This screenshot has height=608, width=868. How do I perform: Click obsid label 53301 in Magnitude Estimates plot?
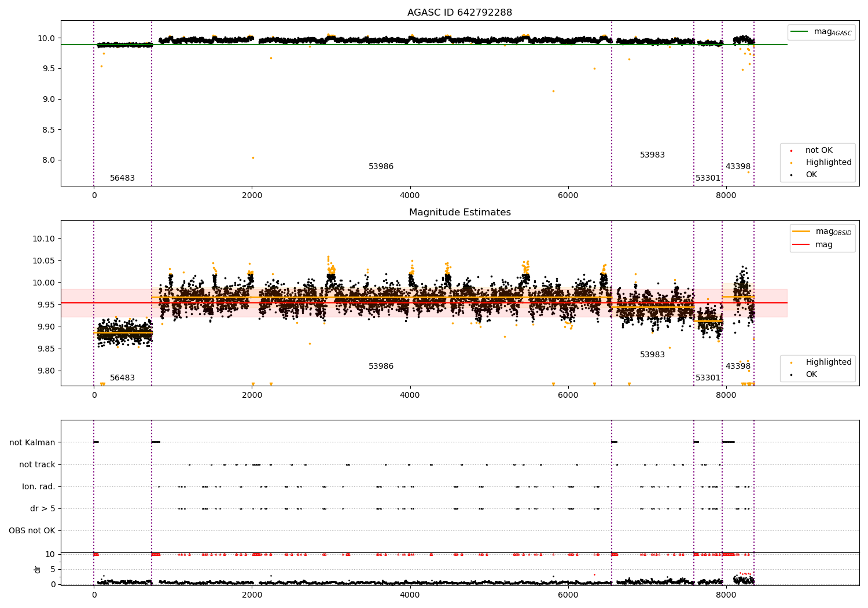[x=708, y=378]
